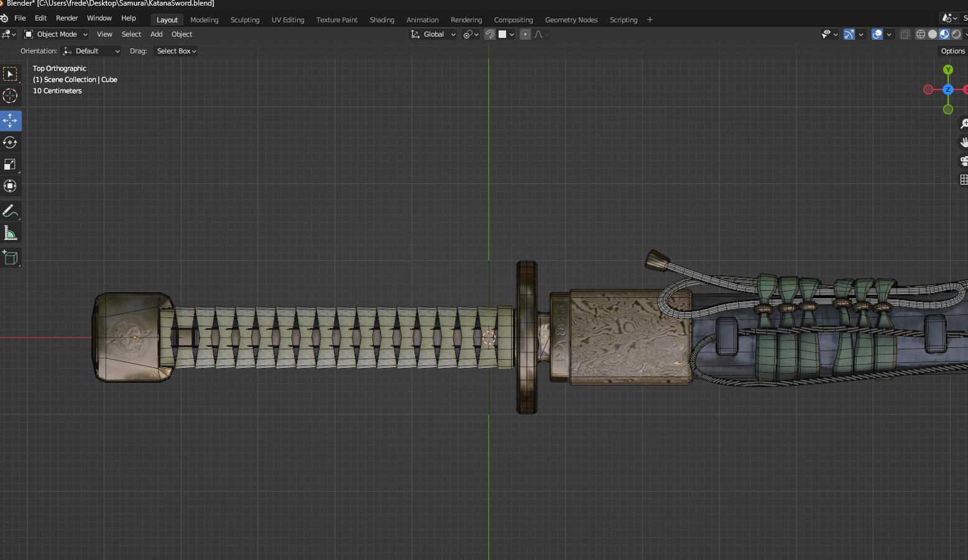Open viewport Add menu

(157, 34)
